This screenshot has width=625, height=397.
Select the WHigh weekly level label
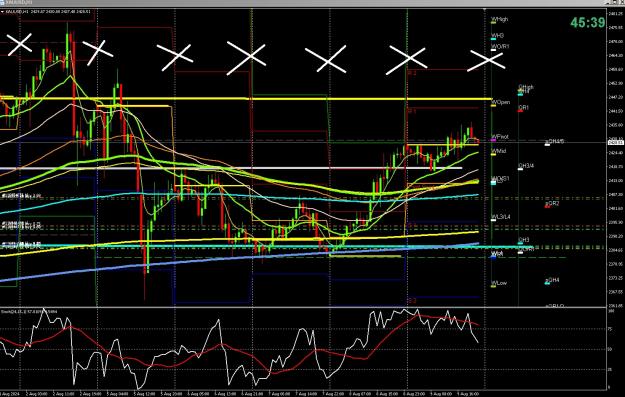point(499,19)
